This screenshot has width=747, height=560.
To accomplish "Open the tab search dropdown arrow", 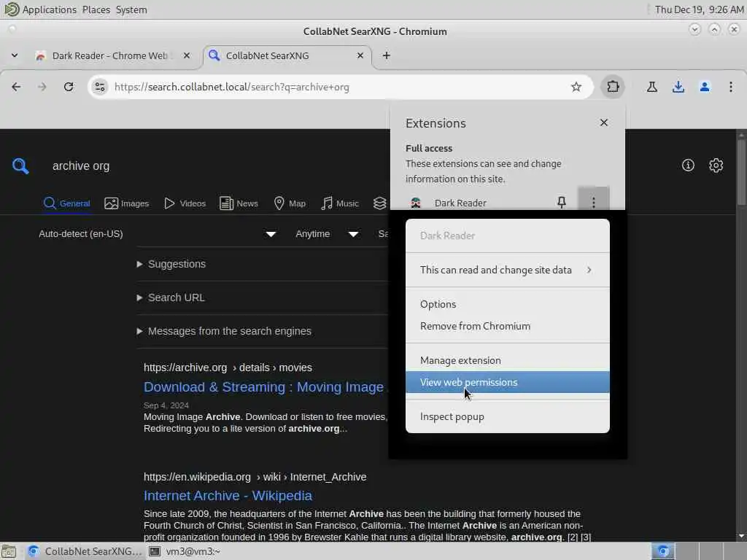I will click(x=15, y=55).
